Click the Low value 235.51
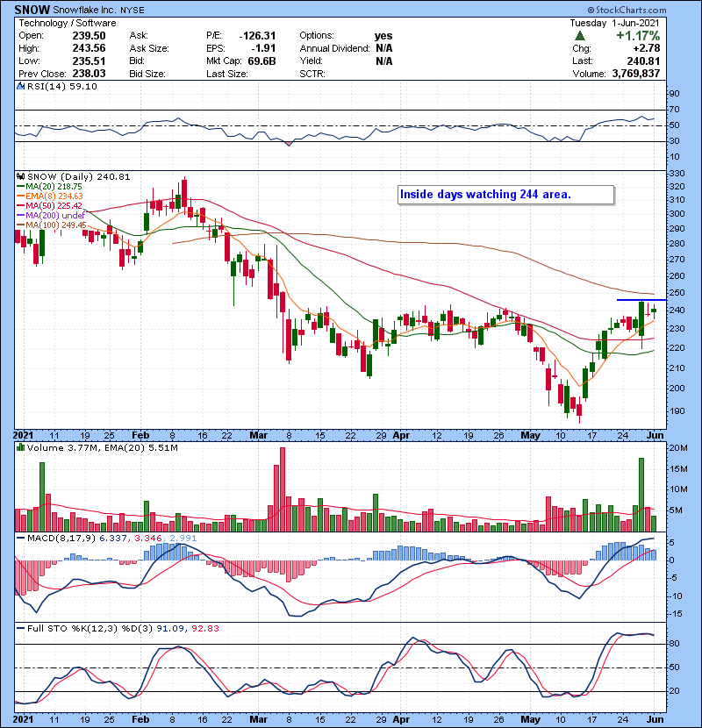This screenshot has height=728, width=702. (x=89, y=61)
